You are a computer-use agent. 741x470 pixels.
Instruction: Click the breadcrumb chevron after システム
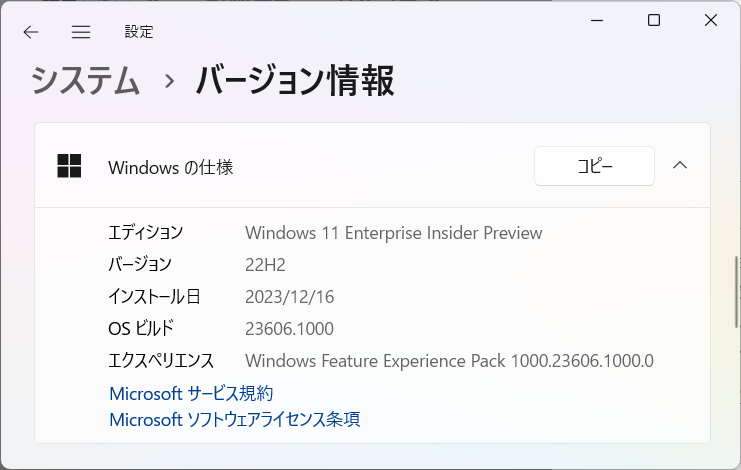pyautogui.click(x=169, y=82)
